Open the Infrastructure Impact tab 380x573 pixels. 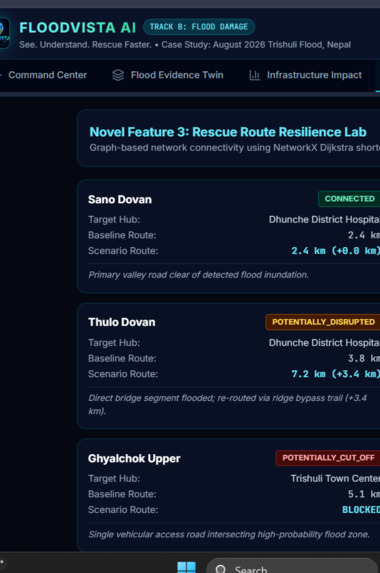point(314,75)
